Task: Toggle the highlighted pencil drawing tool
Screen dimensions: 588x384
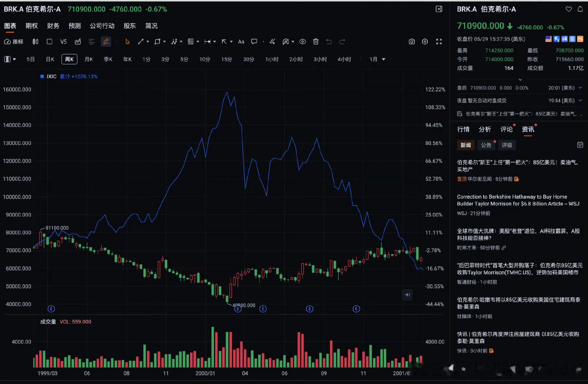Action: (x=106, y=41)
